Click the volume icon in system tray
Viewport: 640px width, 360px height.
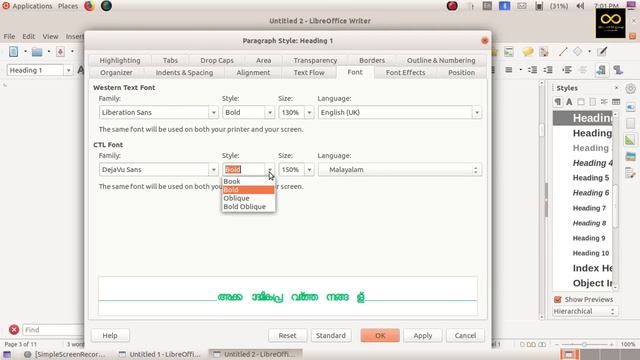click(x=580, y=6)
